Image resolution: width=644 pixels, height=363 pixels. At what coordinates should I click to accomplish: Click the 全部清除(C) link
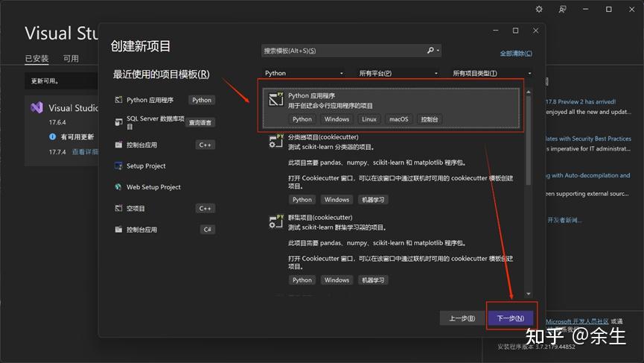[516, 54]
